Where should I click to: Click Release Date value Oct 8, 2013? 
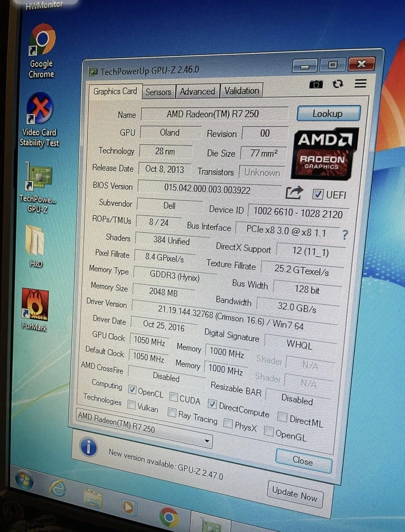[x=165, y=169]
